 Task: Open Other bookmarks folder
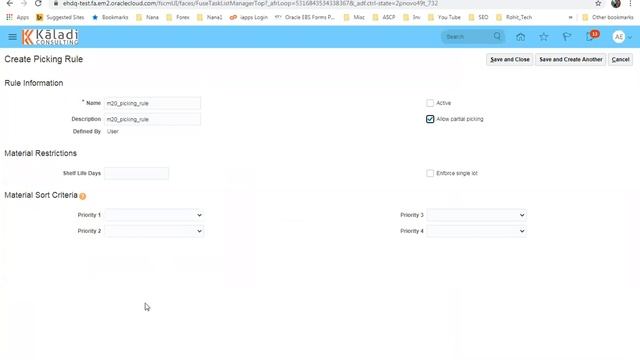click(608, 18)
